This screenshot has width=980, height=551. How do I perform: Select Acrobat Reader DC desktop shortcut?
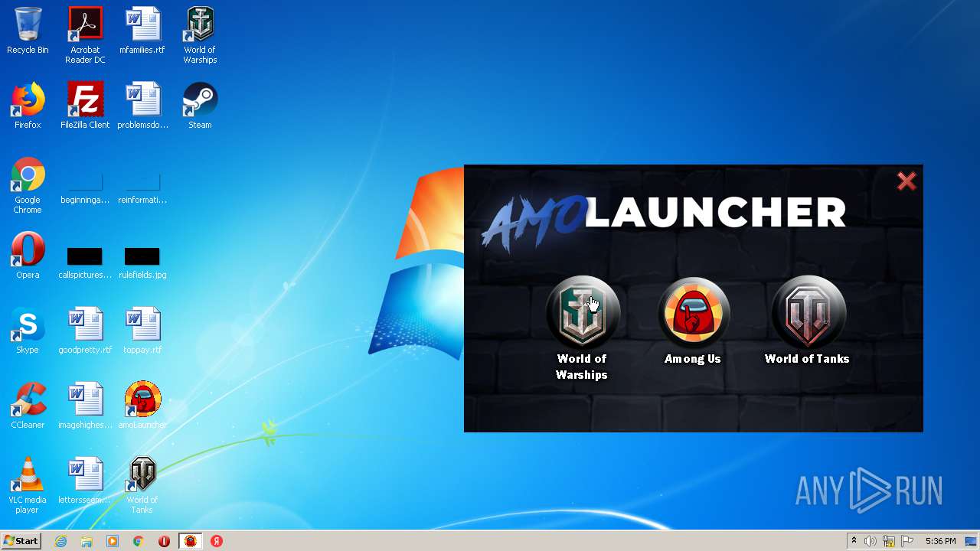(85, 35)
